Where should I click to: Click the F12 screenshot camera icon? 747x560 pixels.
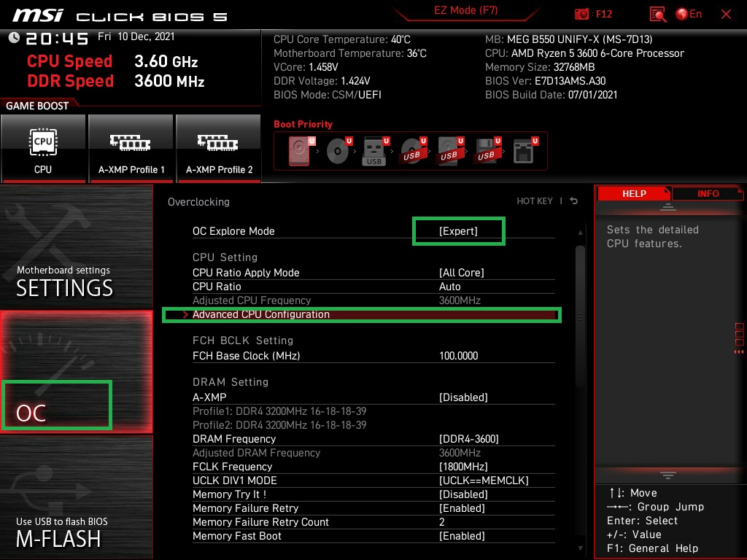tap(581, 15)
